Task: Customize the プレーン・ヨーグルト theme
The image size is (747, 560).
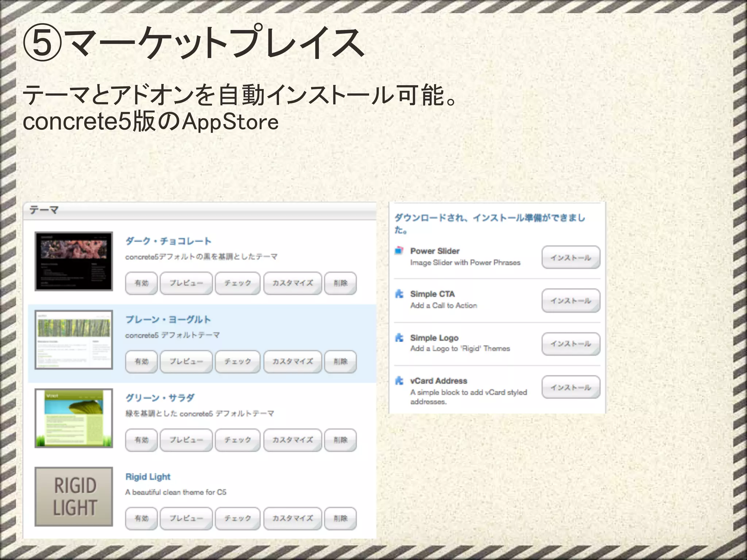Action: (x=293, y=361)
